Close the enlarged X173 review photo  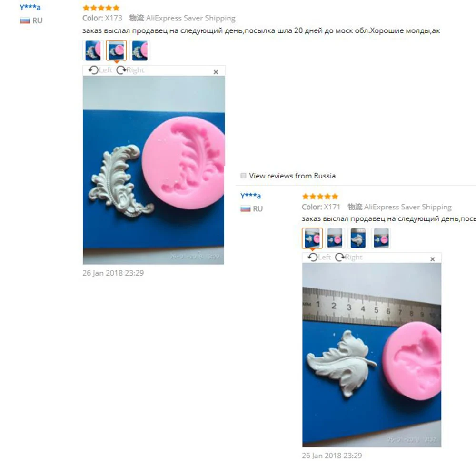point(216,72)
